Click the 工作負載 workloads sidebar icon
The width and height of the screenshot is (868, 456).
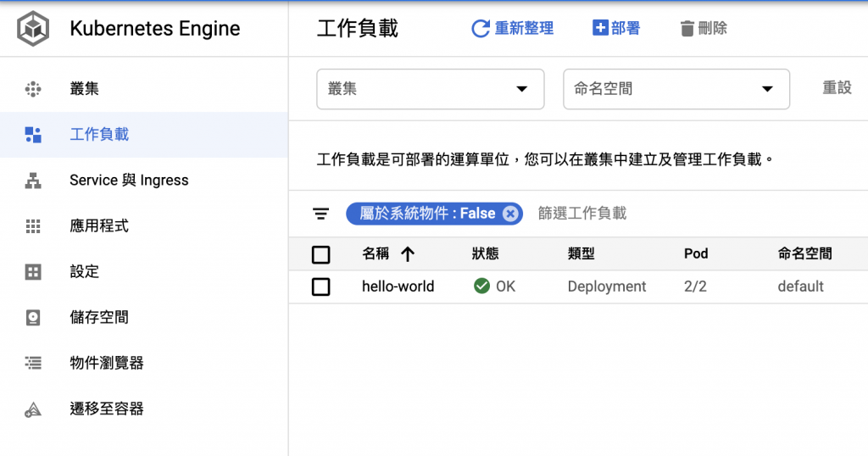tap(33, 135)
